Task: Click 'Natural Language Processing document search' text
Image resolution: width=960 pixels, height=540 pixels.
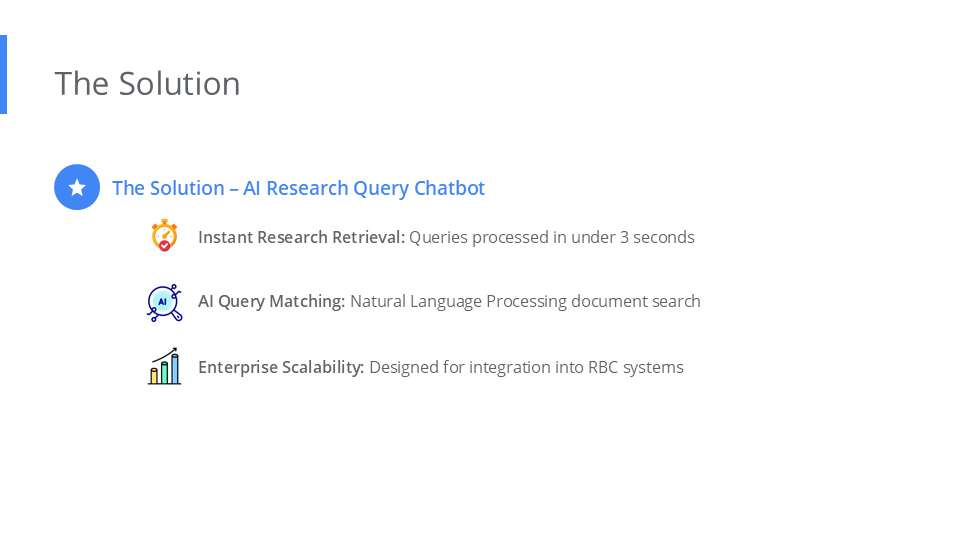Action: tap(525, 301)
